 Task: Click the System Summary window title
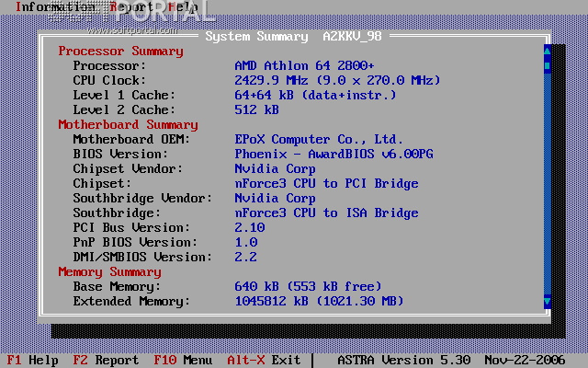point(294,37)
